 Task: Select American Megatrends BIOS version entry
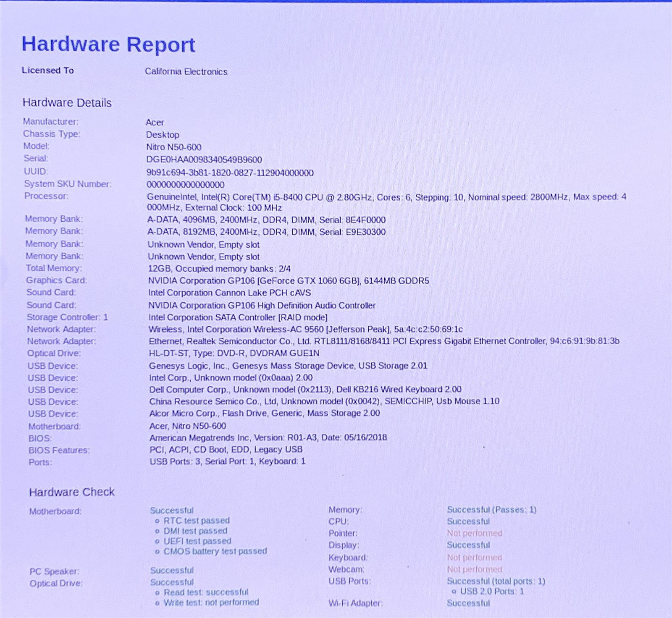(x=268, y=437)
